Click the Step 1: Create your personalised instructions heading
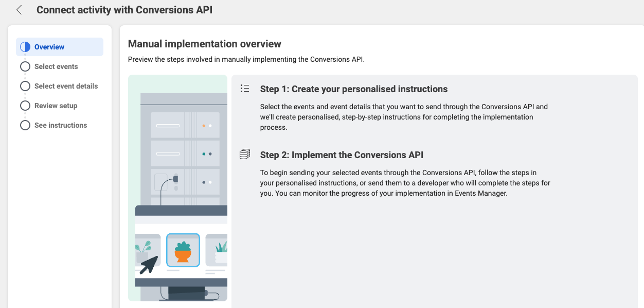The height and width of the screenshot is (308, 644). pyautogui.click(x=354, y=89)
